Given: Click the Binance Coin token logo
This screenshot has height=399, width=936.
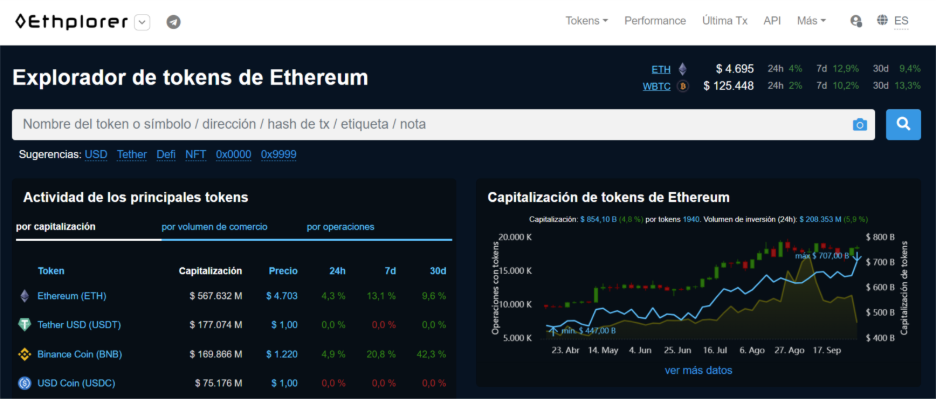Looking at the screenshot, I should (24, 354).
